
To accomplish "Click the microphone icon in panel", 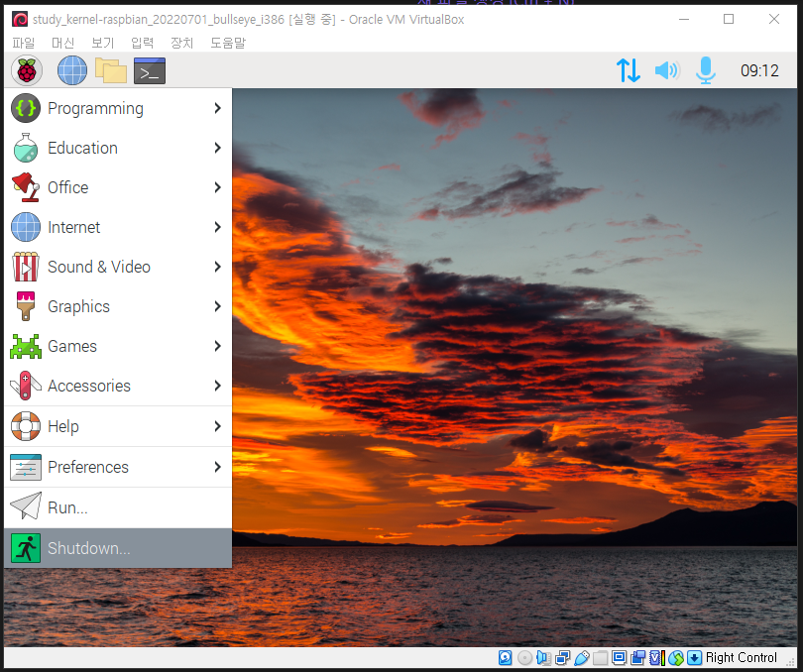I will [x=706, y=70].
